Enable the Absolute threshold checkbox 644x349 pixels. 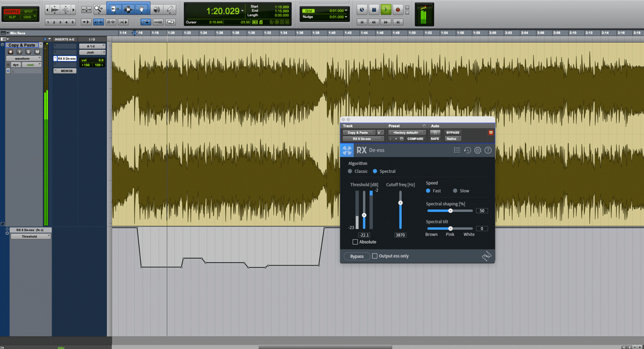click(355, 242)
